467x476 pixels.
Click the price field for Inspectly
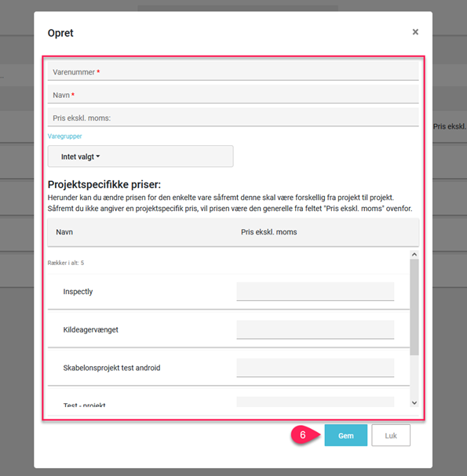click(315, 292)
